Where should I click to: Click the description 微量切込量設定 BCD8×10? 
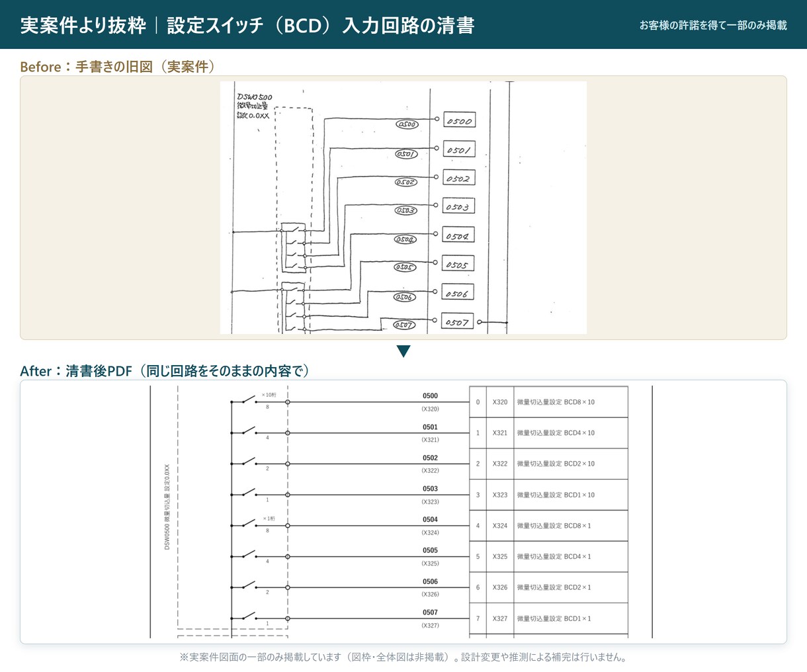click(556, 402)
